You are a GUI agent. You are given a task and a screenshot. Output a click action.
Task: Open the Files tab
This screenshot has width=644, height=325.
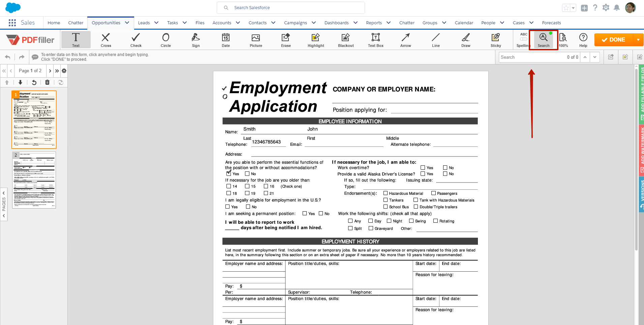tap(200, 23)
